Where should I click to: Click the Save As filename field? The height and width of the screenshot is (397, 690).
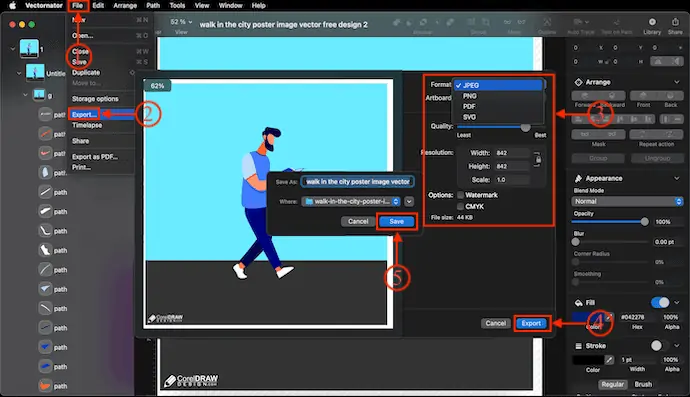[357, 182]
